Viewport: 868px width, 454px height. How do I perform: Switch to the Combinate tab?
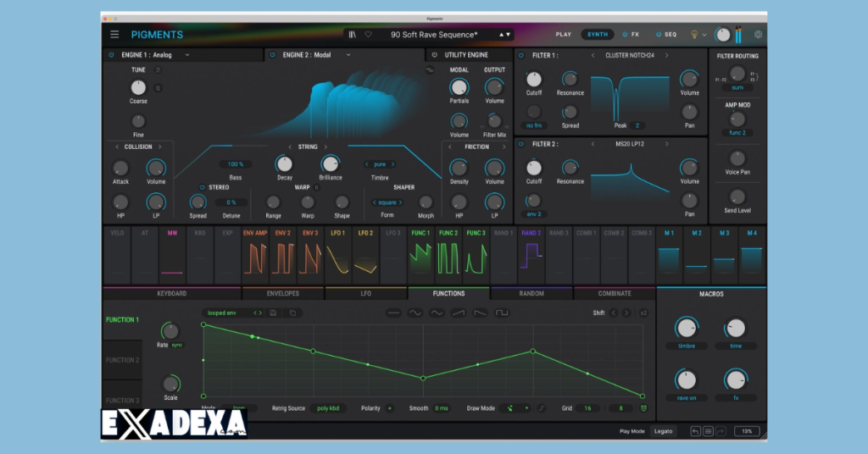pos(615,294)
